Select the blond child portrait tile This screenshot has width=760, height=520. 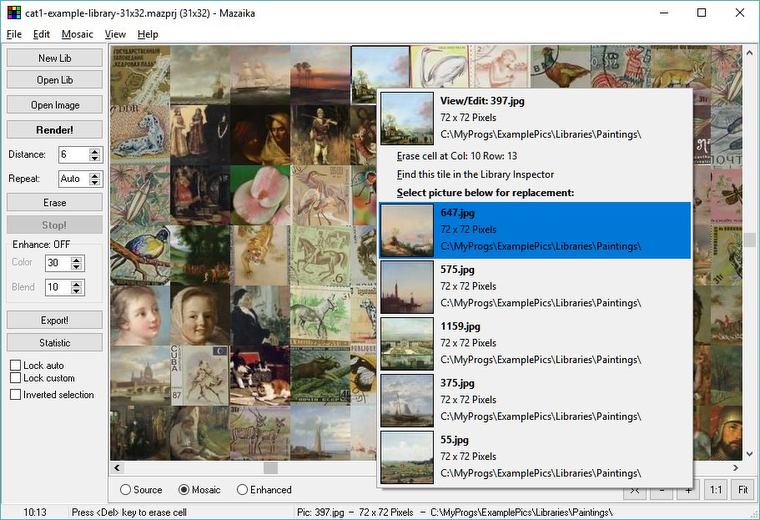(x=140, y=315)
